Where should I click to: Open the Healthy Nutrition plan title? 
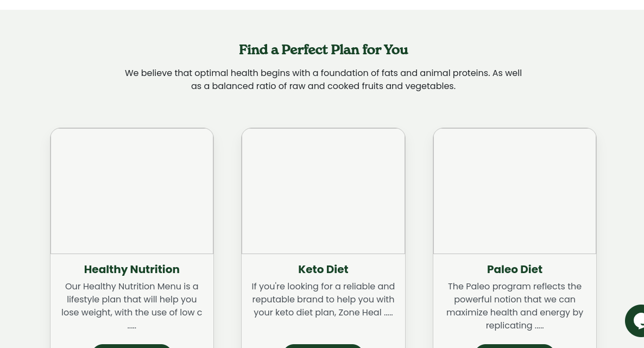pos(132,269)
